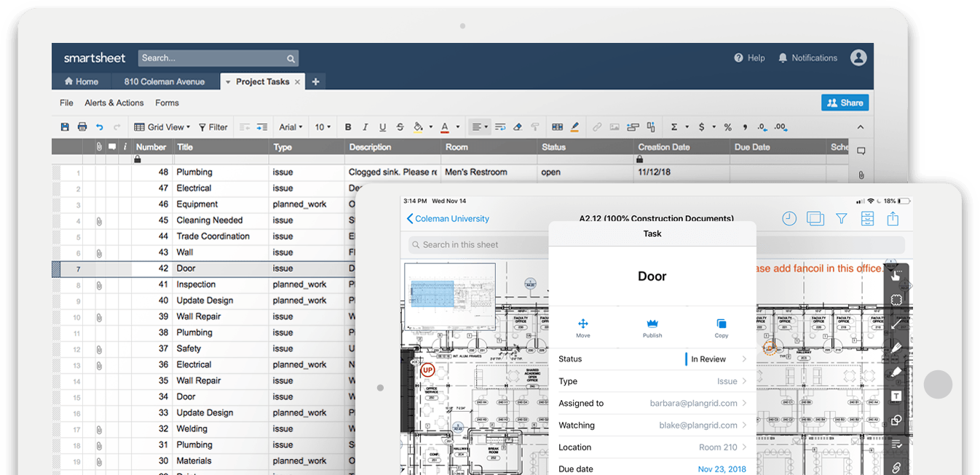Expand the Grid View dropdown
Screen dimensions: 980x475
click(x=161, y=127)
